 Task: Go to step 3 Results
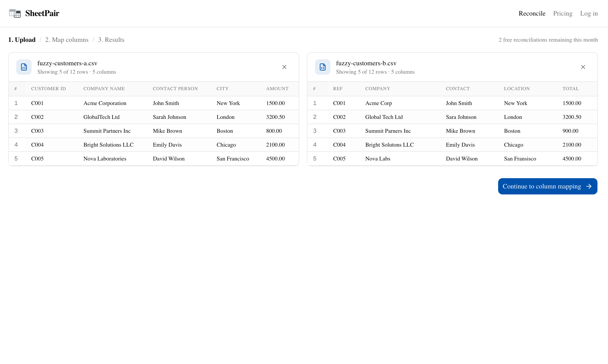111,40
